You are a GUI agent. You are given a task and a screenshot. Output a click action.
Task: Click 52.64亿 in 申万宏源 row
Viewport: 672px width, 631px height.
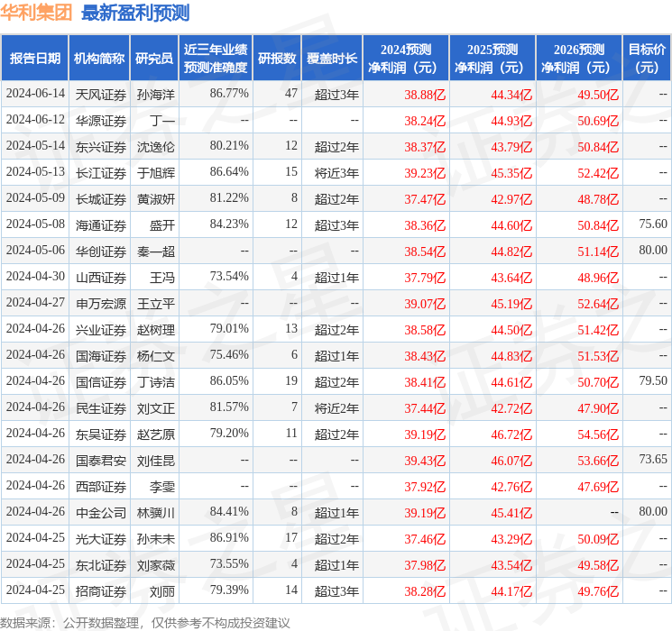(598, 304)
